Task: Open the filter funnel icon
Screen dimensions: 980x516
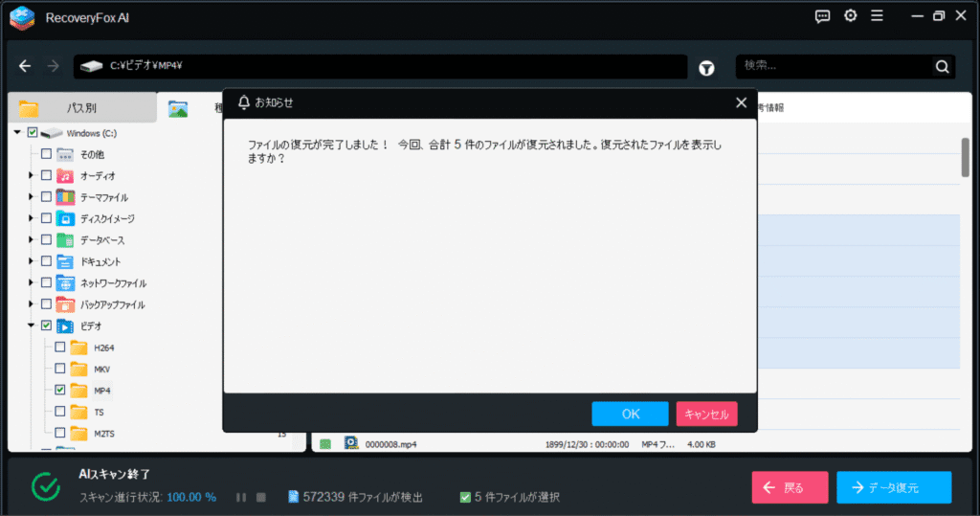Action: (706, 68)
